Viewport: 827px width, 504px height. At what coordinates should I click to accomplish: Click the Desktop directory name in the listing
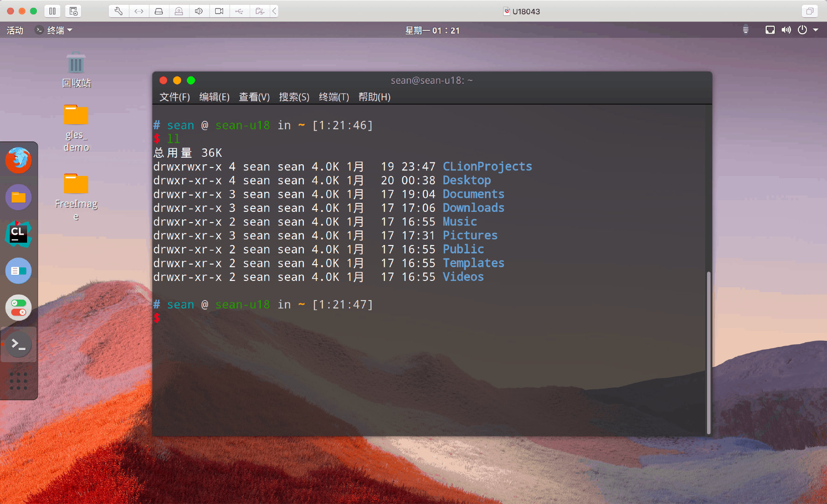tap(467, 181)
